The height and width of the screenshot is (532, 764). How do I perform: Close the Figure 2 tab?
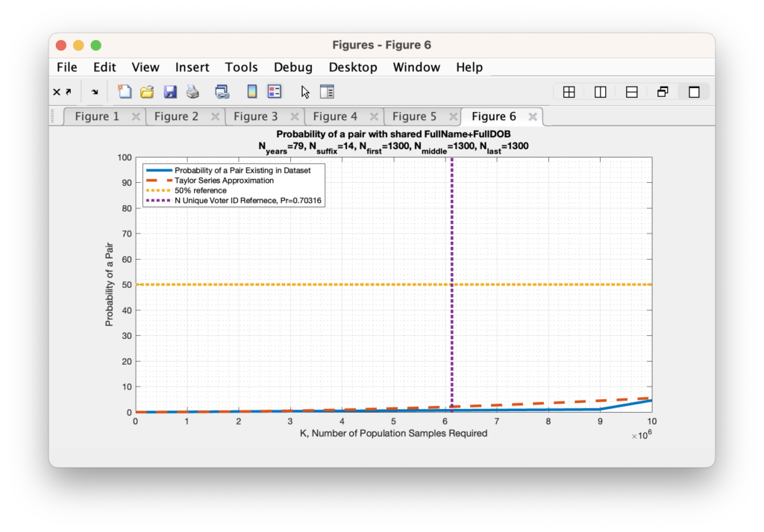[216, 116]
